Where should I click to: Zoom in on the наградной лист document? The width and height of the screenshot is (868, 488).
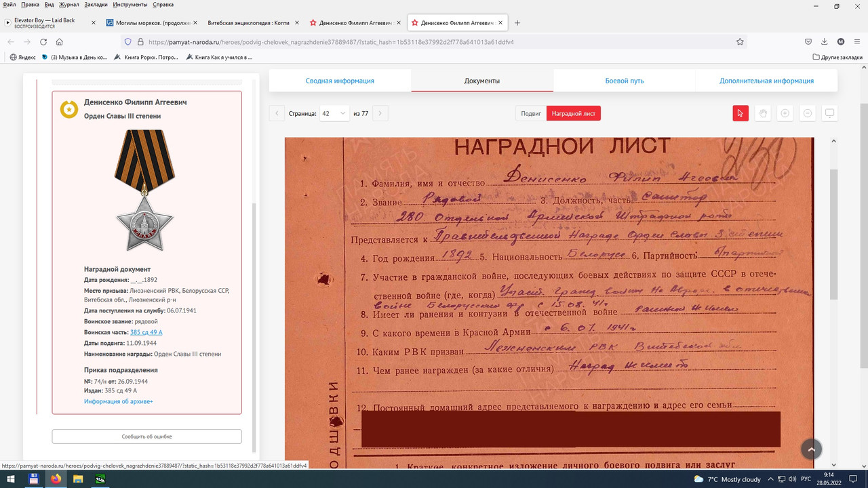[x=785, y=113]
